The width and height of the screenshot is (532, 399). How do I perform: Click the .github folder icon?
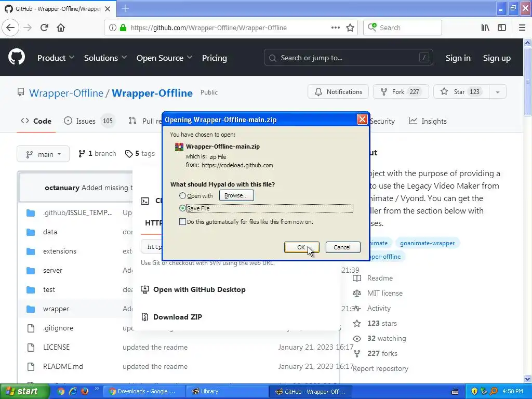point(31,212)
